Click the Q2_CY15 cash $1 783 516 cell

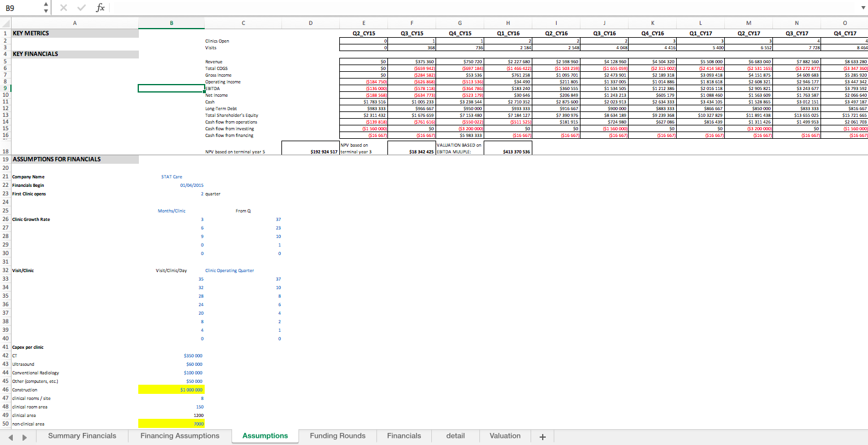coord(364,102)
